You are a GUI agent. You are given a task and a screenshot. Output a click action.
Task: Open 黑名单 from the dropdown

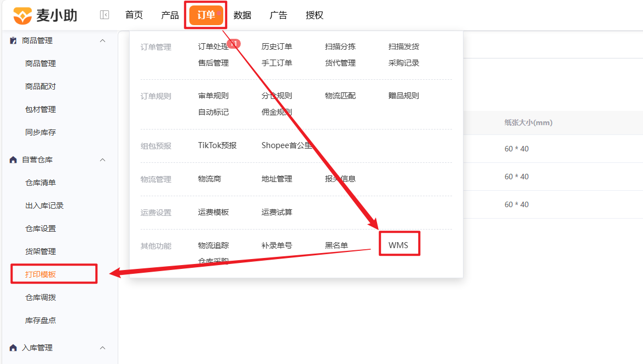click(336, 245)
